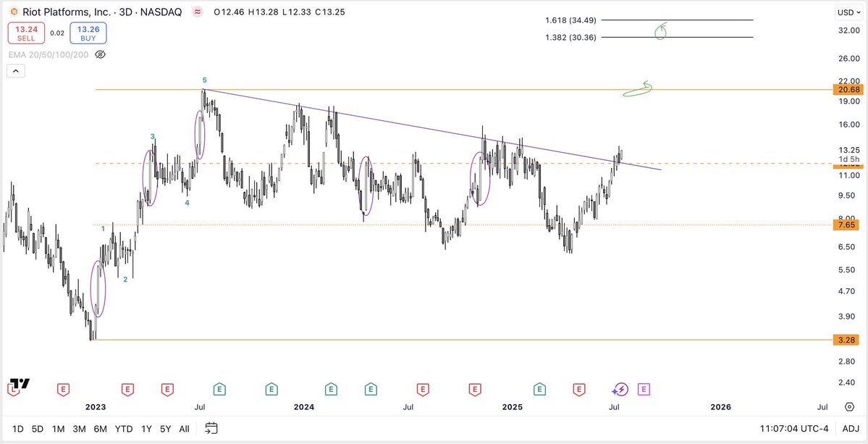Click the green wave label 1
868x444 pixels.
click(x=103, y=228)
